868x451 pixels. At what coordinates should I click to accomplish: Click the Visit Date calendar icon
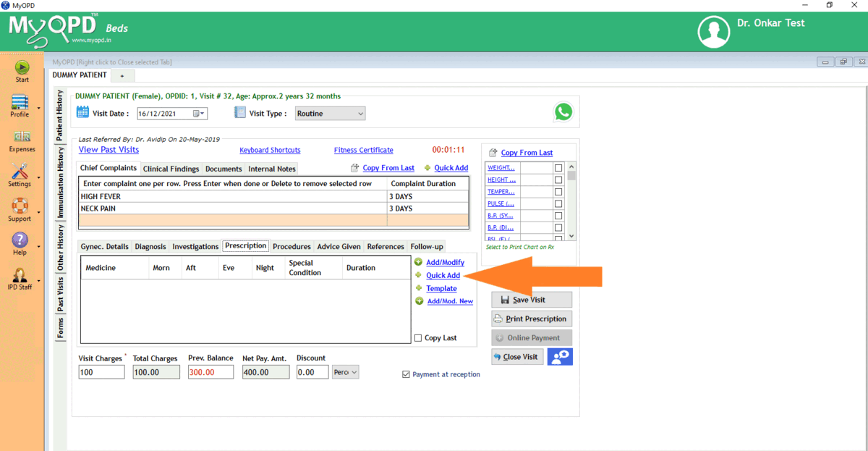(82, 112)
